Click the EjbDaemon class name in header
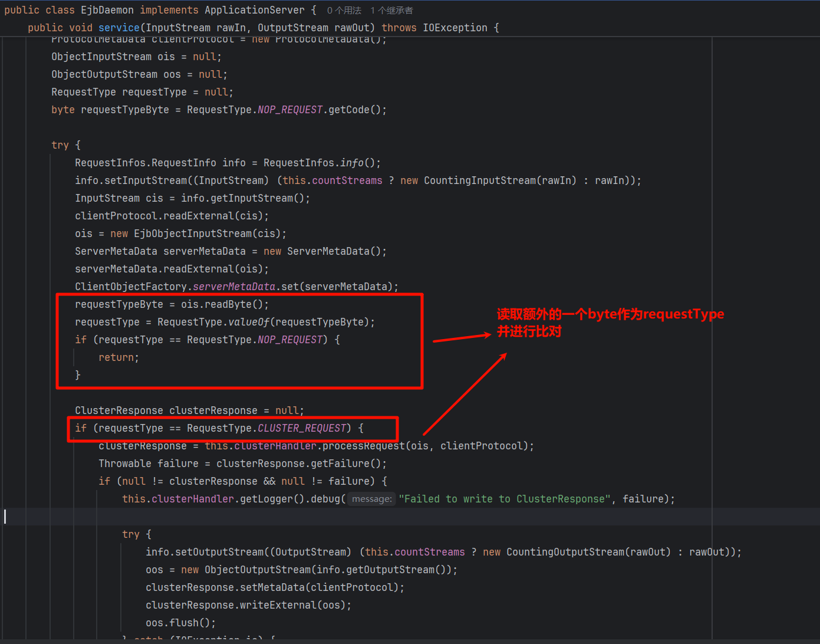 [107, 10]
